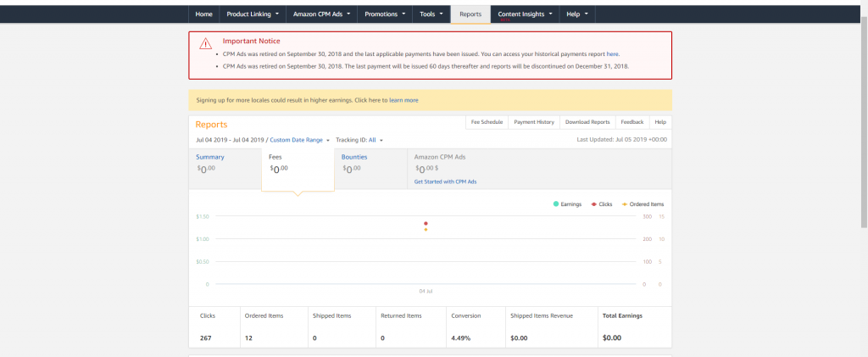Select the red Clicks data point on chart
The width and height of the screenshot is (868, 357).
(426, 223)
